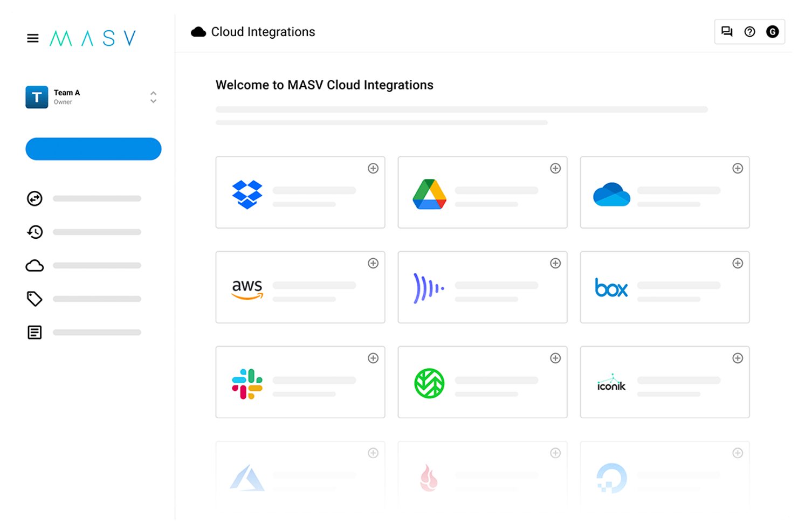798x532 pixels.
Task: Select the Backblaze flame integration card
Action: coord(483,475)
